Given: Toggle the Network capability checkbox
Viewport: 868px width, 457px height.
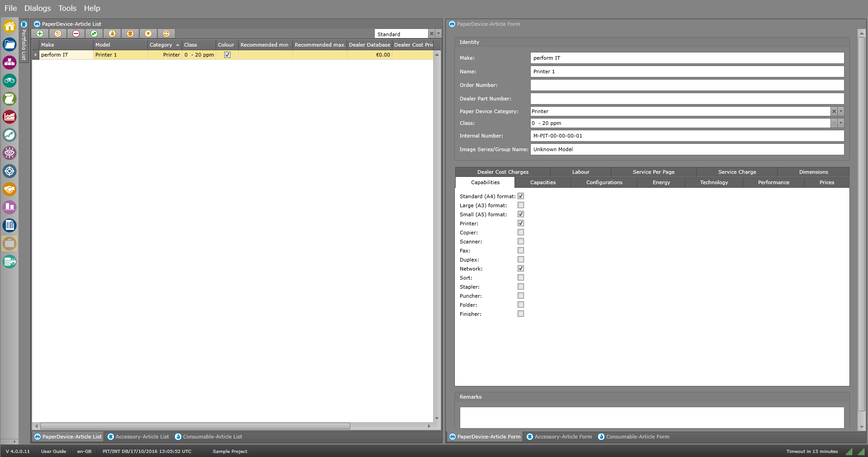Looking at the screenshot, I should [521, 268].
